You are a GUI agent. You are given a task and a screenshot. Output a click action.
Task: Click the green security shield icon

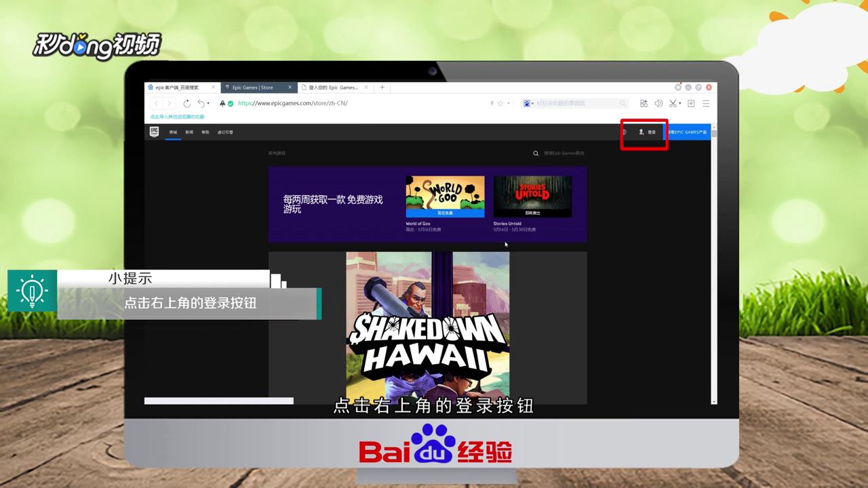231,104
